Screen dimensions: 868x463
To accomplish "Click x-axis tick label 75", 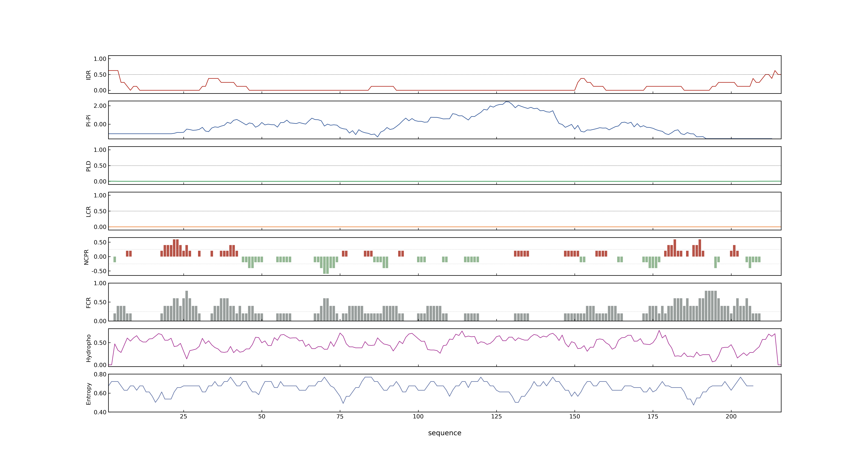I will tap(340, 416).
